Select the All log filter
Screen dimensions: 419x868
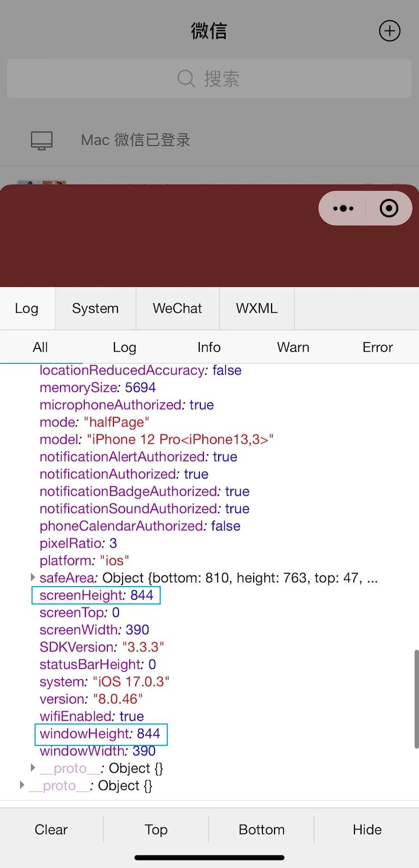tap(40, 347)
